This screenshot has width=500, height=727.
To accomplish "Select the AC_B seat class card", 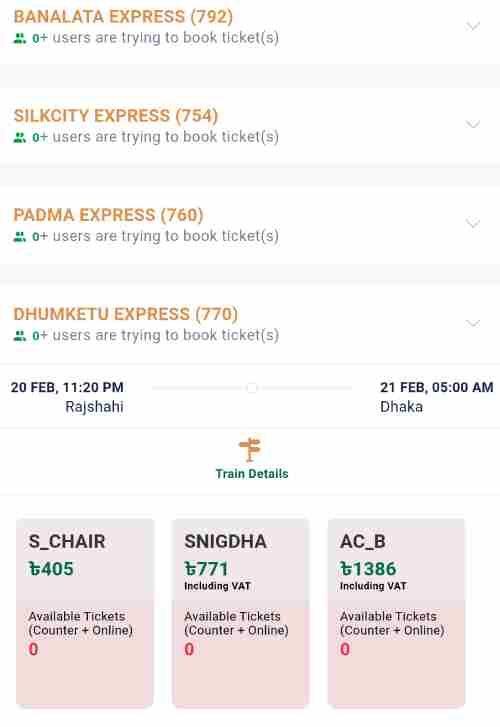I will tap(397, 613).
